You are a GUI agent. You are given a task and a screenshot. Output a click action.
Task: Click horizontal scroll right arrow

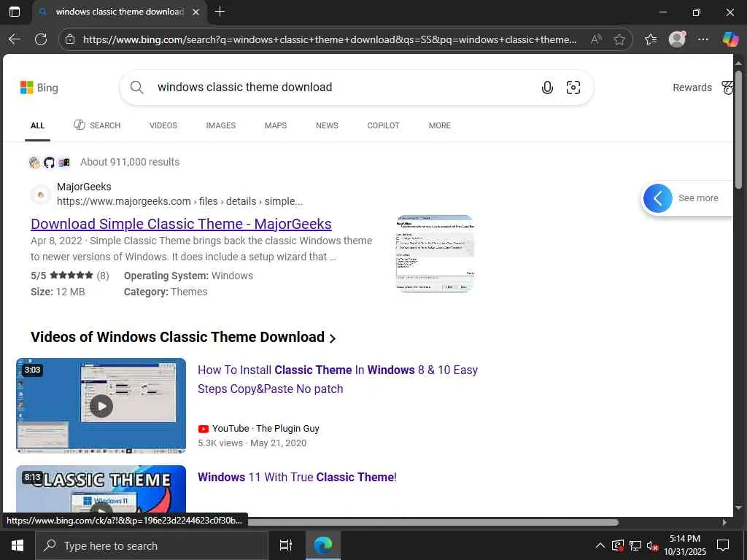pyautogui.click(x=724, y=522)
